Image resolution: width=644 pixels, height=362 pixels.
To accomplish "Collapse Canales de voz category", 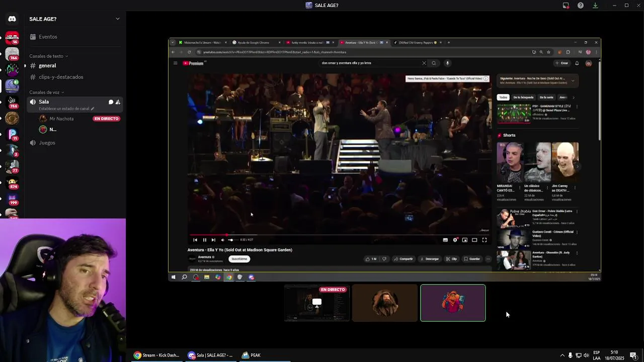I will tap(46, 93).
